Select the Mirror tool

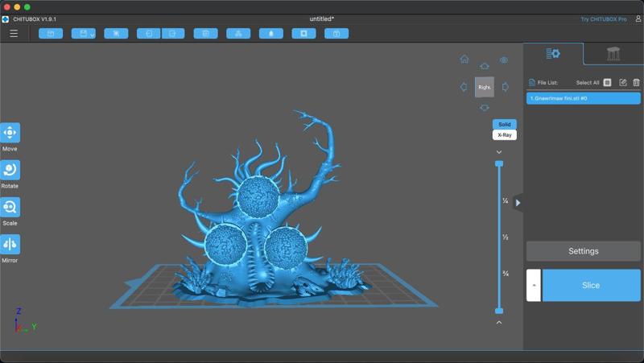[10, 245]
